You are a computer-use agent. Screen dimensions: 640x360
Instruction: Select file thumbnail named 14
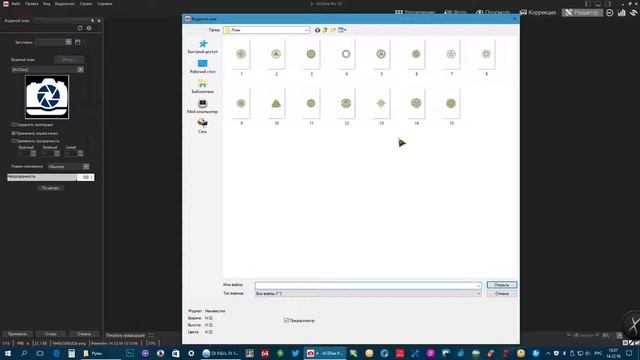(416, 107)
